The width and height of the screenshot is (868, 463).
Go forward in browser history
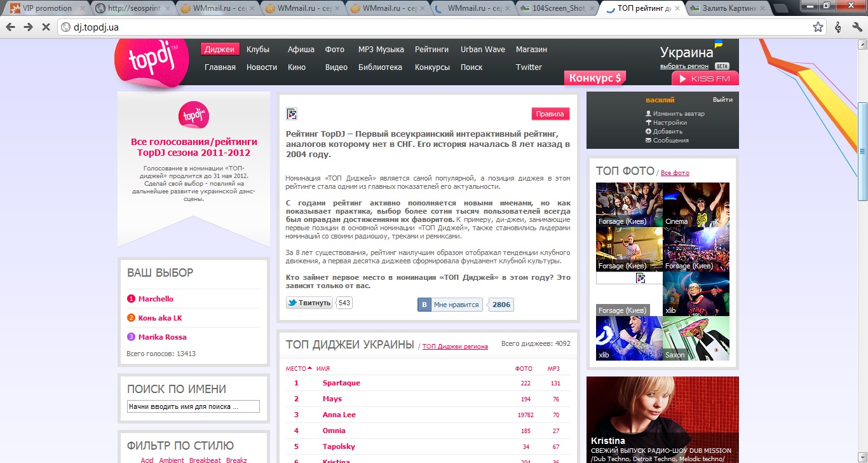(29, 27)
